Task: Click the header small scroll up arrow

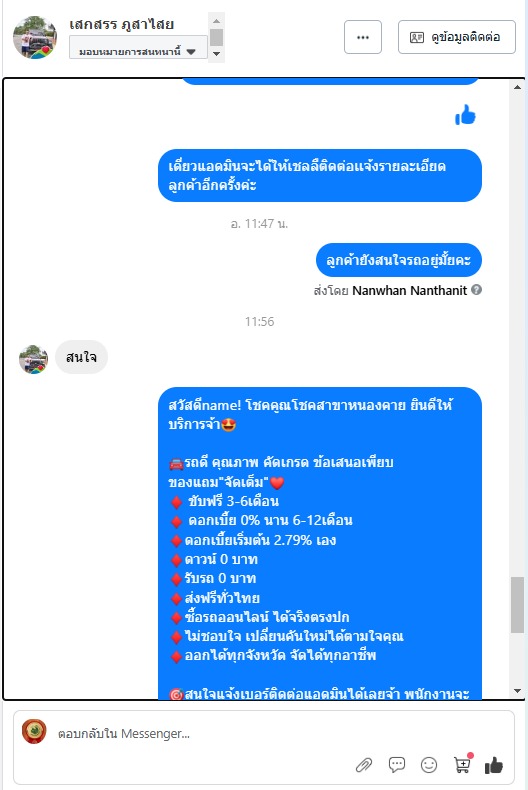Action: pos(216,21)
